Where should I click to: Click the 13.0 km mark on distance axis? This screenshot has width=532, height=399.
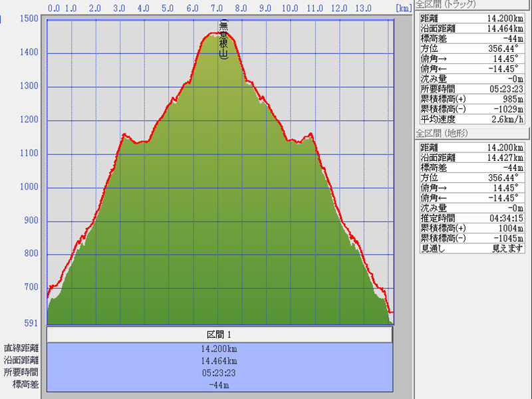363,9
